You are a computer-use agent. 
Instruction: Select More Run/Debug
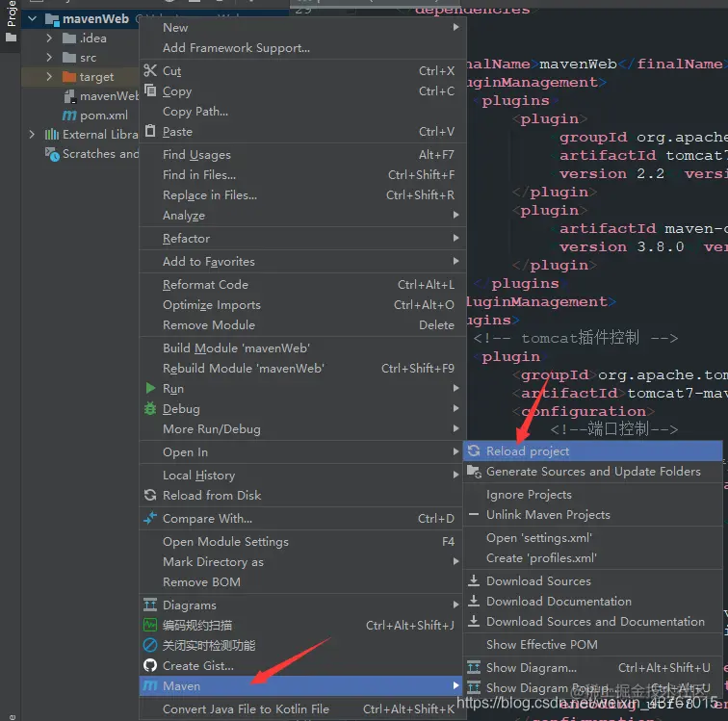(301, 428)
